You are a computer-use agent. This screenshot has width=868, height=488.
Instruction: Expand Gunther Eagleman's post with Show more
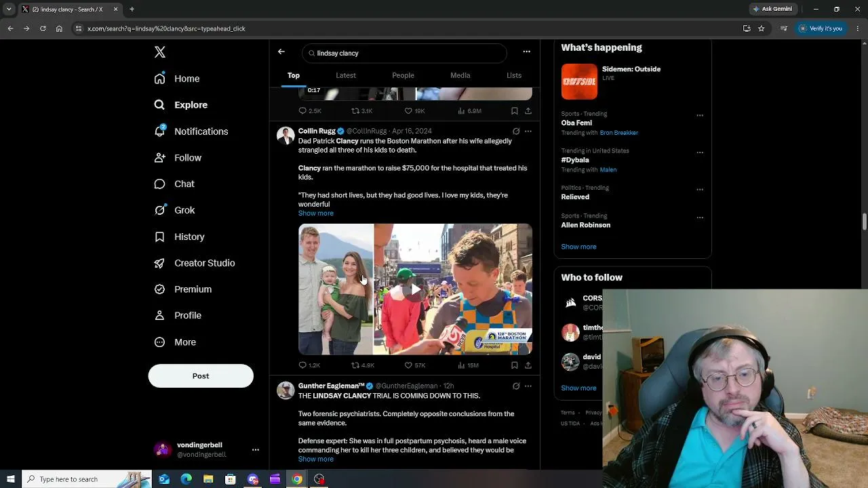[x=316, y=460]
